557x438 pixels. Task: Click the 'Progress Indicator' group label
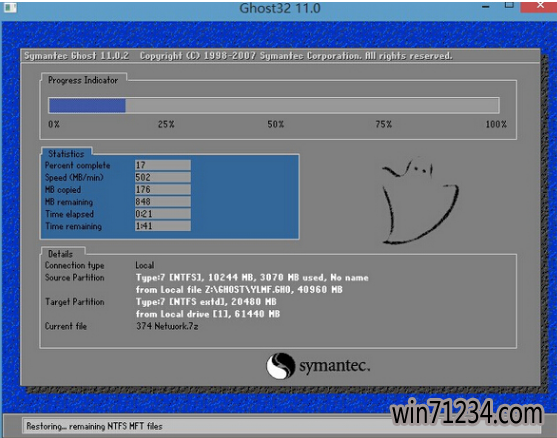83,80
